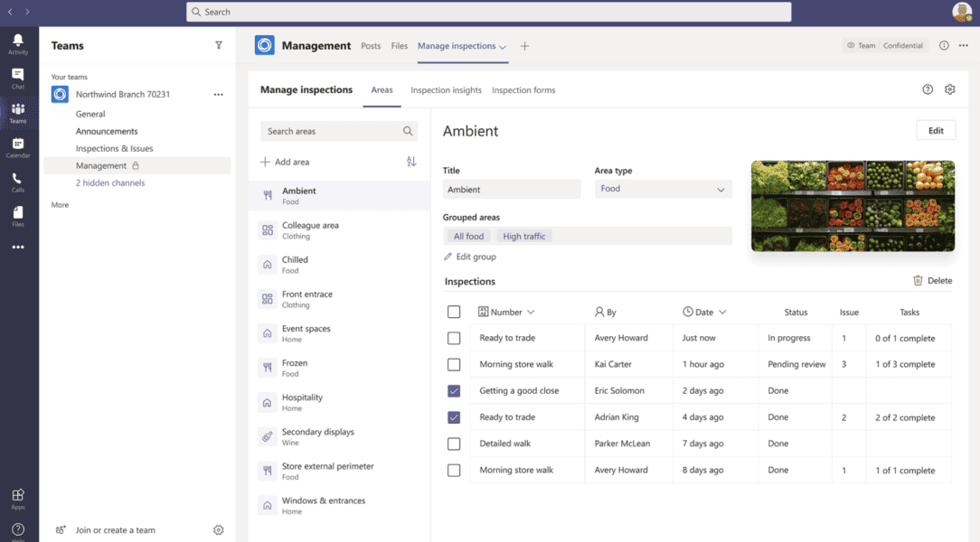
Task: Open Chat in the left rail
Action: pos(18,78)
